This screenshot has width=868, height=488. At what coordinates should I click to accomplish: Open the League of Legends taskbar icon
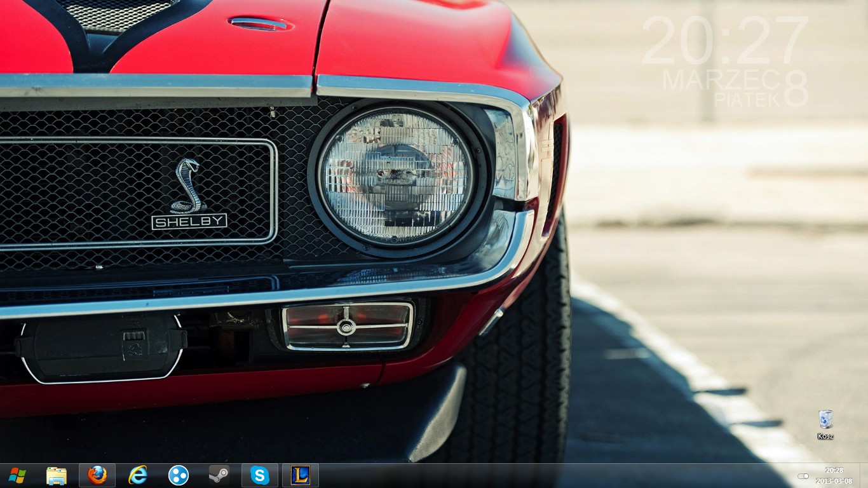tap(301, 475)
